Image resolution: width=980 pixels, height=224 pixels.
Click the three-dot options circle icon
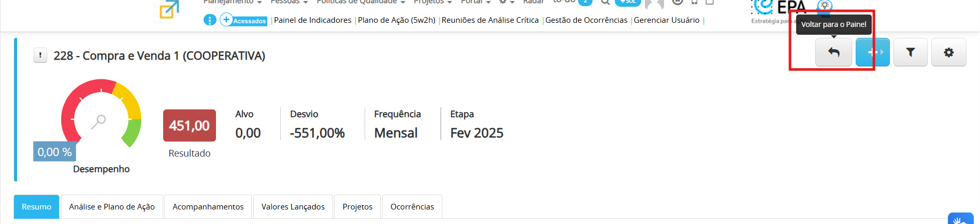(x=210, y=20)
